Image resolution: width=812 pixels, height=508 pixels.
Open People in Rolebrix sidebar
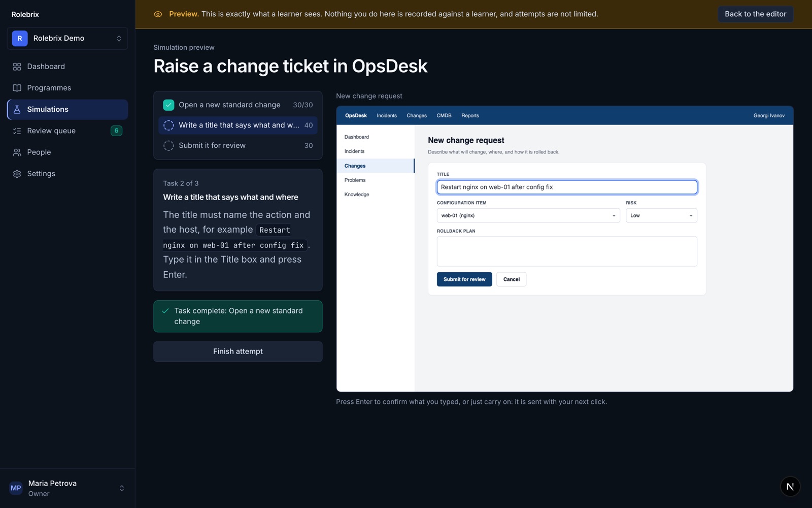coord(67,152)
